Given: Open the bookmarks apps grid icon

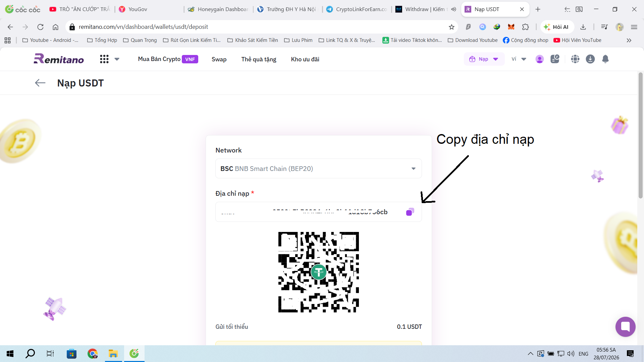Looking at the screenshot, I should point(7,40).
